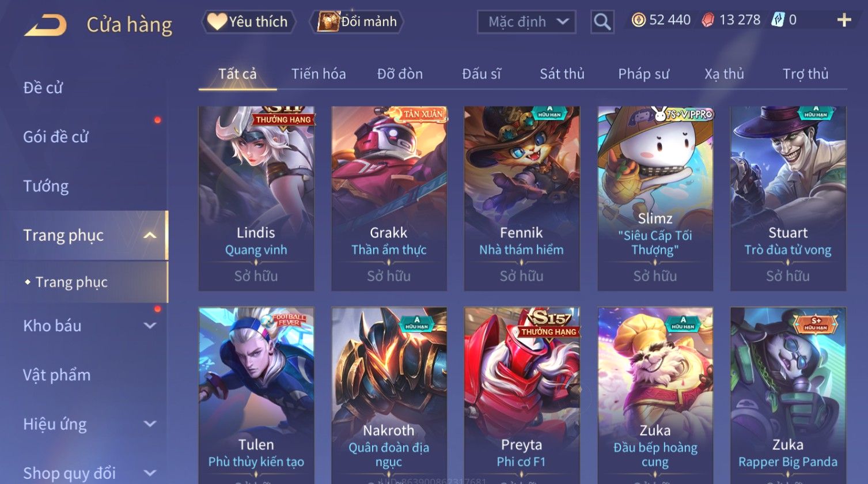Choose Zuka Rapper Big Panda skin
Image resolution: width=868 pixels, height=484 pixels.
(788, 395)
